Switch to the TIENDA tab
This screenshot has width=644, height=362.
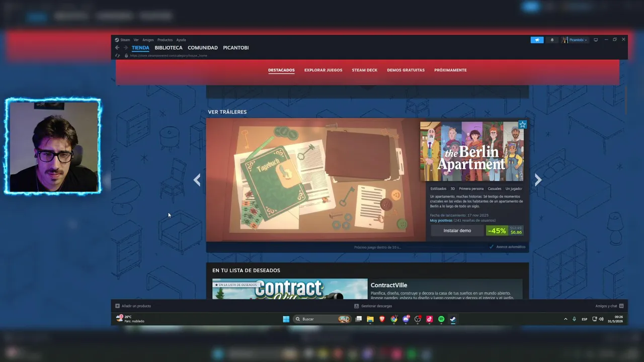(x=140, y=48)
